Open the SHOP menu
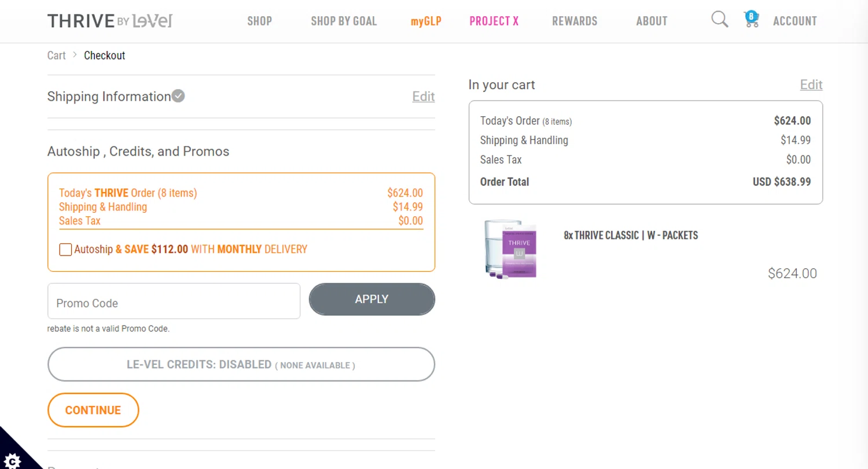The height and width of the screenshot is (469, 868). [259, 21]
